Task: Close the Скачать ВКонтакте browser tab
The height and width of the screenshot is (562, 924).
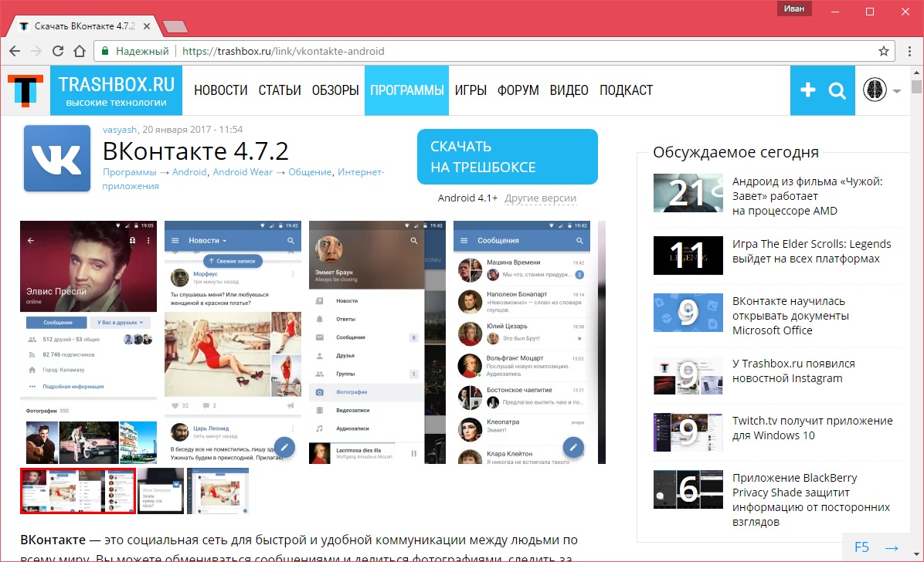Action: click(x=147, y=26)
